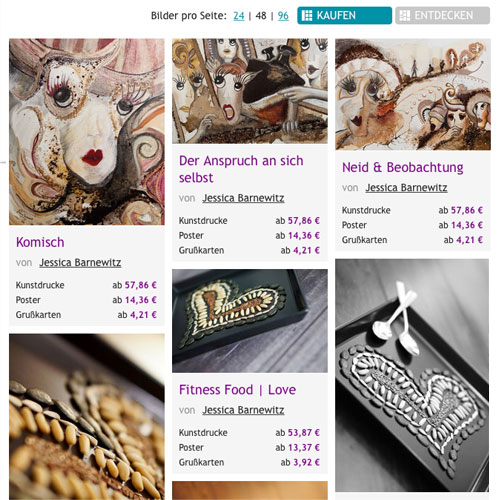The width and height of the screenshot is (500, 500).
Task: Visit Jessica Barnewitz under Neid & Beobachtung
Action: tap(406, 188)
